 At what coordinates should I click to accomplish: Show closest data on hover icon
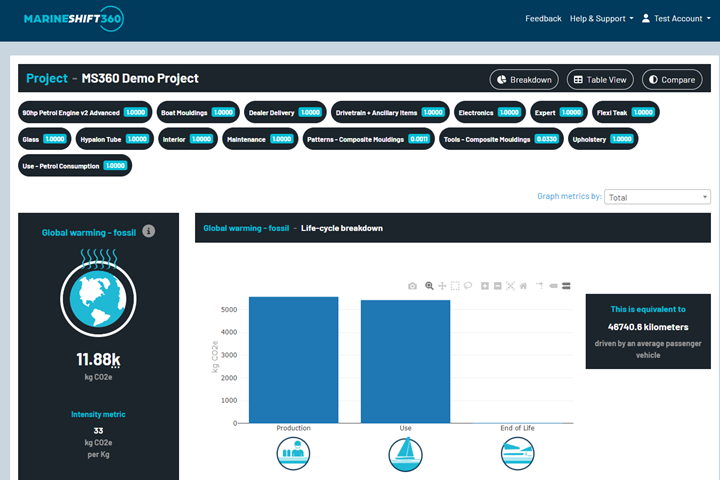553,286
